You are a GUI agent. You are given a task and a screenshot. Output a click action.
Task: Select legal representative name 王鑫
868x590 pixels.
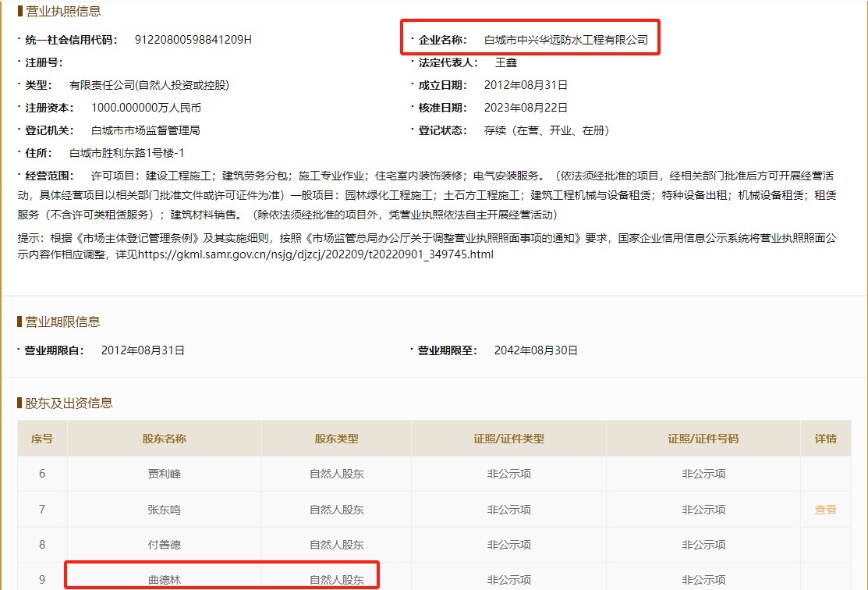(506, 62)
